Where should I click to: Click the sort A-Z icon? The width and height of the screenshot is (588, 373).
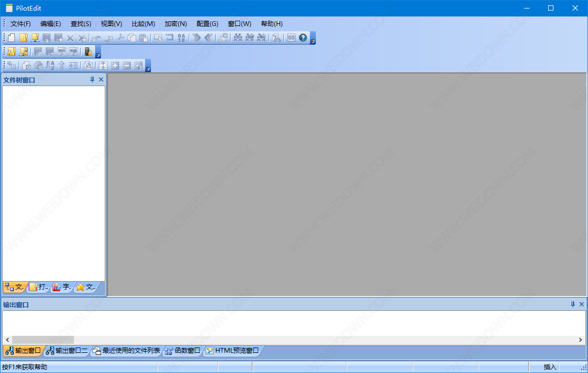pyautogui.click(x=50, y=65)
